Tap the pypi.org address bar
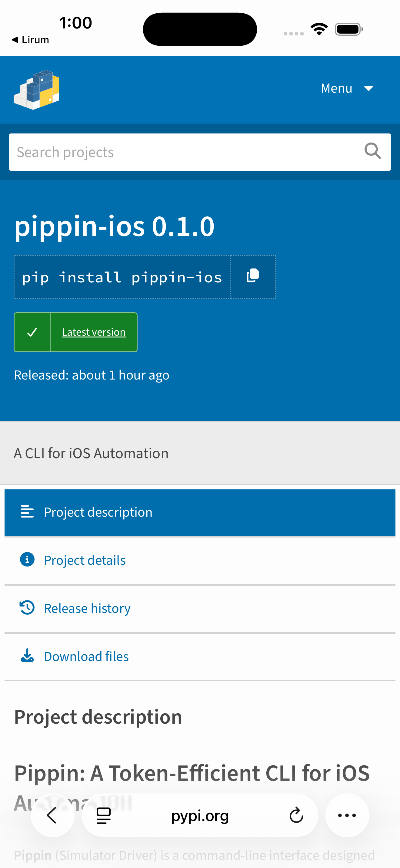400x868 pixels. coord(200,815)
